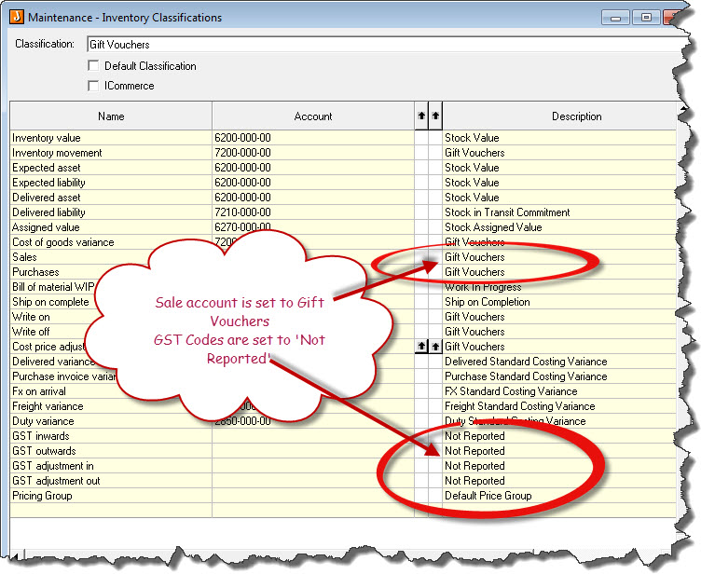Click Stock Value description in Expected liability row
Screen dimensions: 715x588
pyautogui.click(x=472, y=183)
